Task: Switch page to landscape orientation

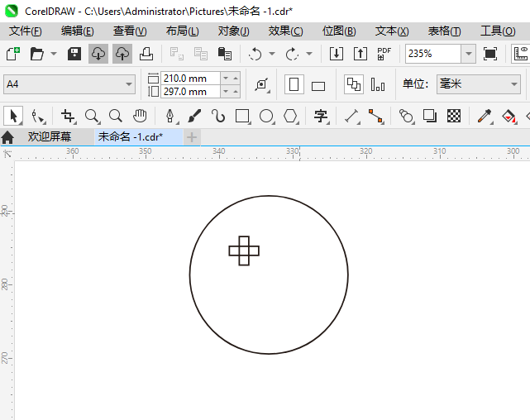Action: pyautogui.click(x=318, y=86)
